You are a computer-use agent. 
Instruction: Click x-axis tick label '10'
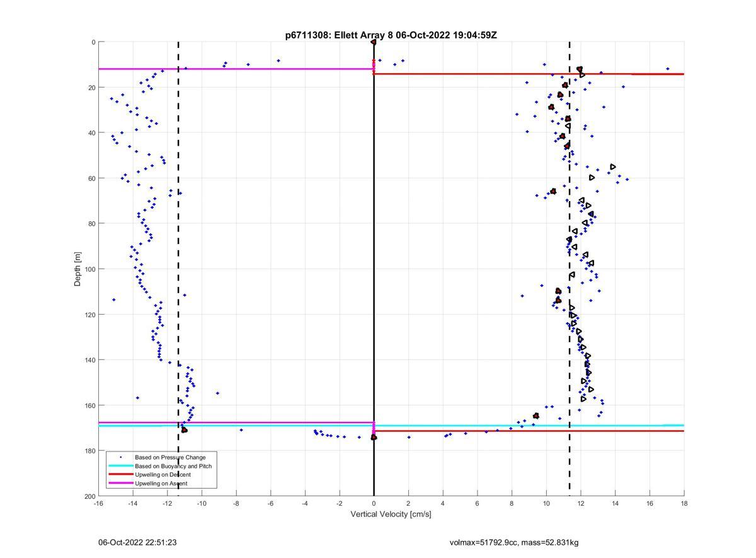[546, 504]
